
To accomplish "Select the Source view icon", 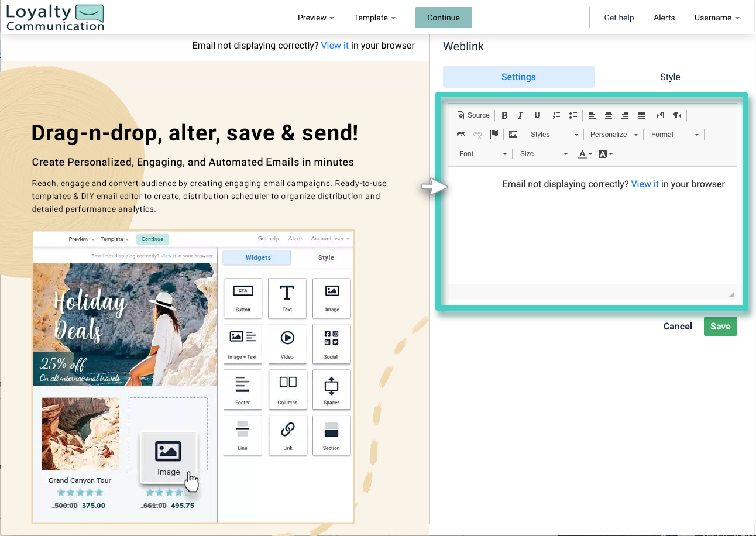I will pos(474,115).
